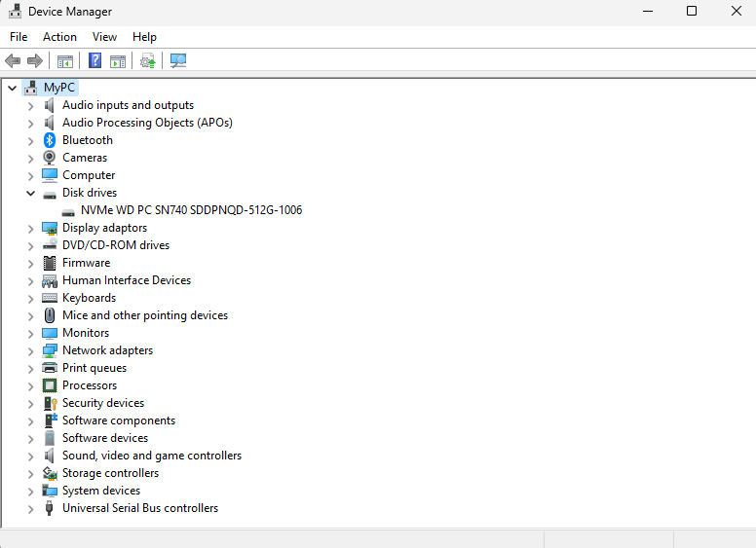Expand the Network adapters node
The width and height of the screenshot is (756, 548).
(30, 350)
